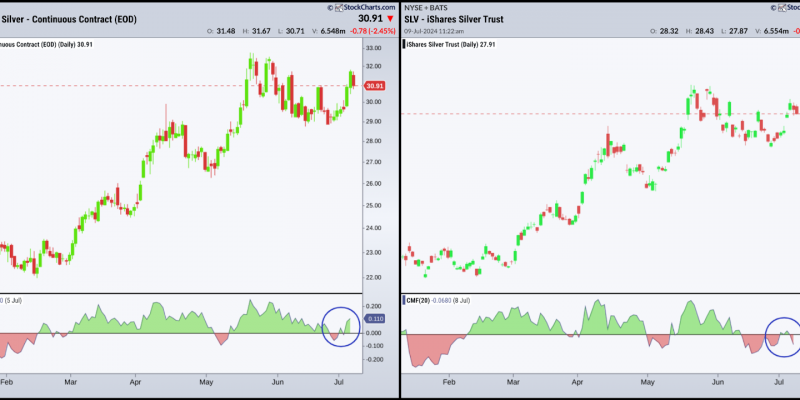
Task: Click the 22.00 price axis label
Action: (374, 278)
